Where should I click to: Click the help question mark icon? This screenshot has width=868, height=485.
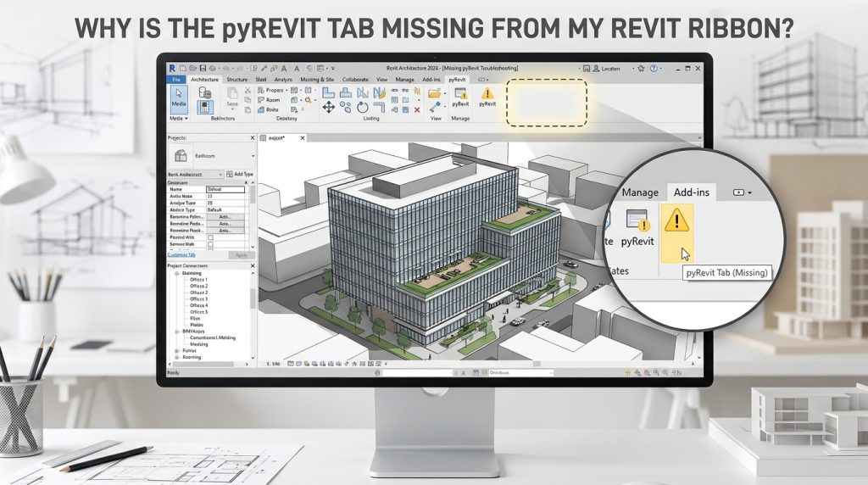(x=654, y=69)
